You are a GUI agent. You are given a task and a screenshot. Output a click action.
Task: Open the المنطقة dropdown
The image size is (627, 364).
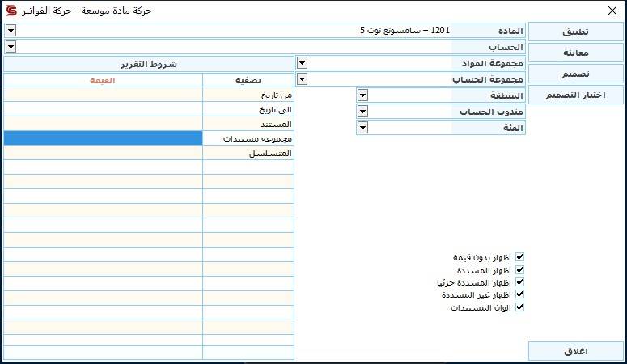pos(362,95)
